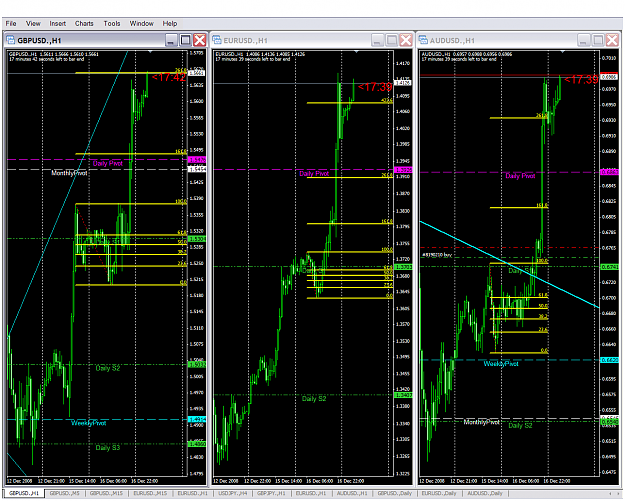
Task: Switch to the AUDUSD.,H1 bottom tab
Action: tap(352, 493)
